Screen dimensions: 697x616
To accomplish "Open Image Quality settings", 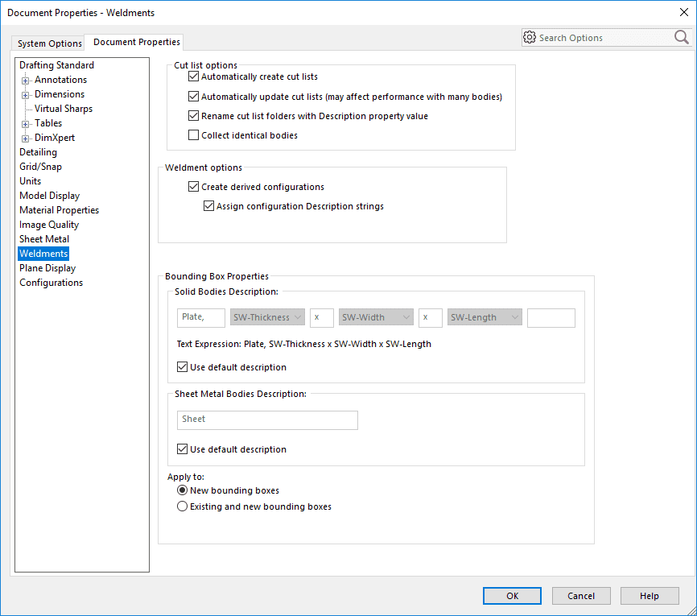I will coord(49,225).
